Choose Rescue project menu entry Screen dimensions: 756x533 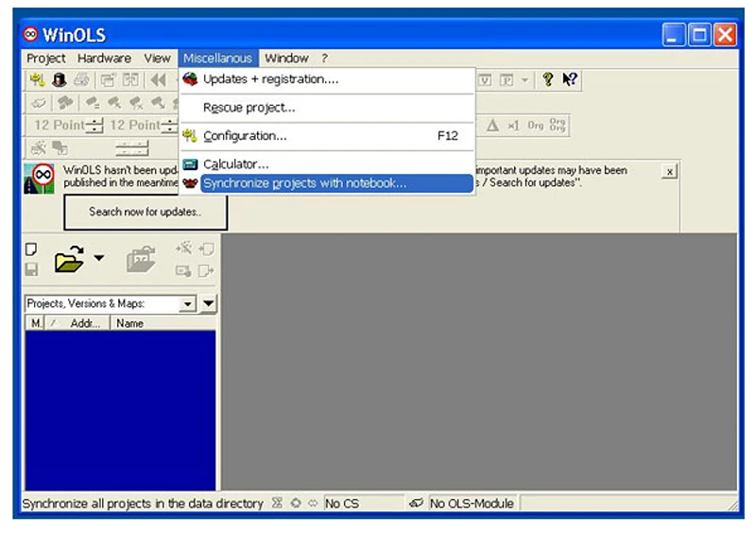(327, 108)
